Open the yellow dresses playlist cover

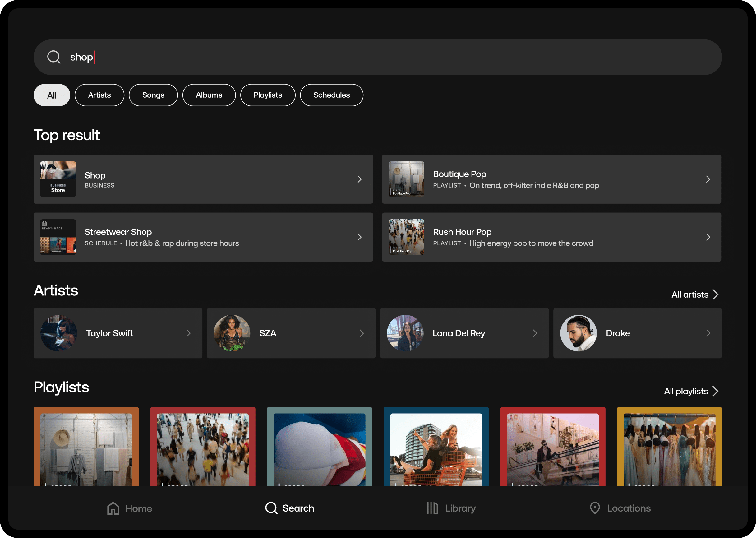[669, 447]
